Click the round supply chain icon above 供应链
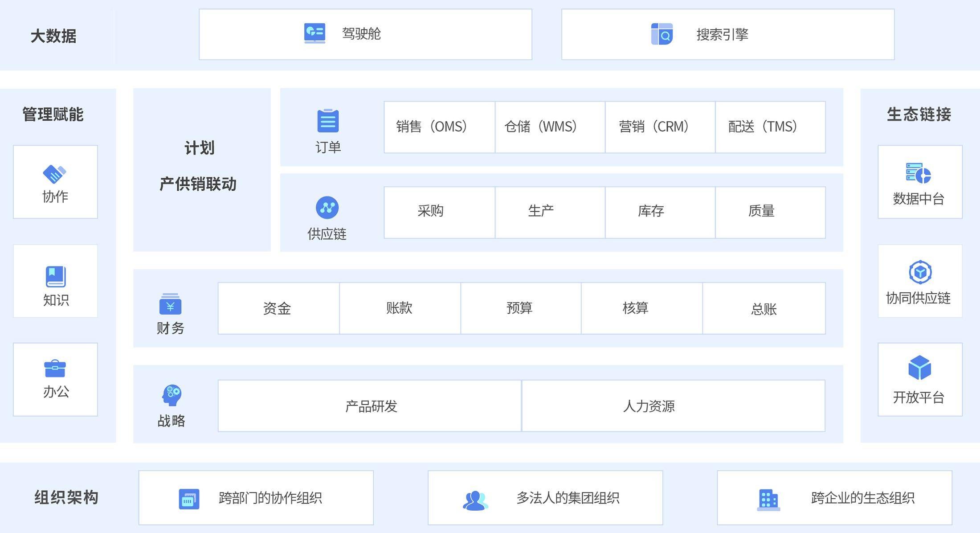Image resolution: width=980 pixels, height=533 pixels. [327, 208]
